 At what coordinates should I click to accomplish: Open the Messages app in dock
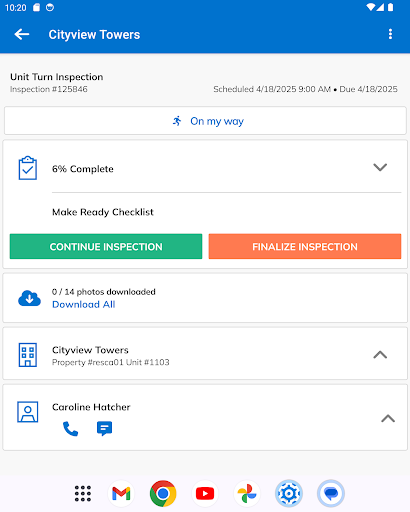click(331, 493)
